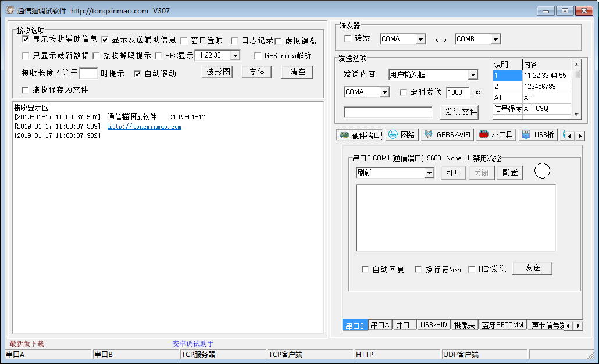Toggle 自动滚动 auto scroll checkbox

click(x=137, y=74)
